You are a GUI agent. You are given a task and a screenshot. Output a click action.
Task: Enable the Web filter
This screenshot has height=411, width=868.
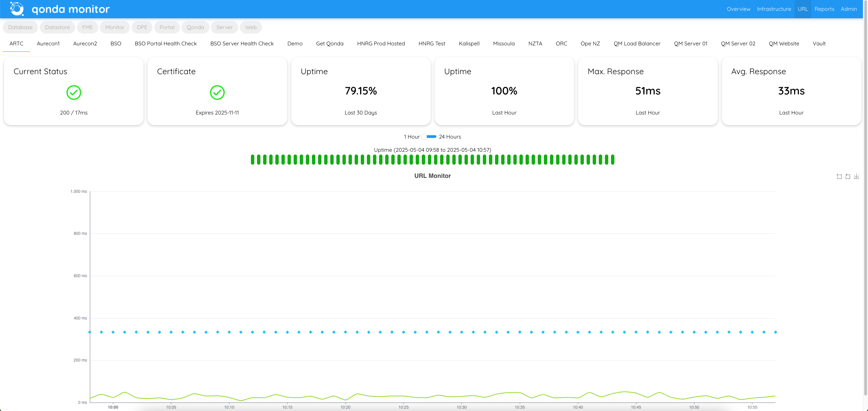pos(251,27)
